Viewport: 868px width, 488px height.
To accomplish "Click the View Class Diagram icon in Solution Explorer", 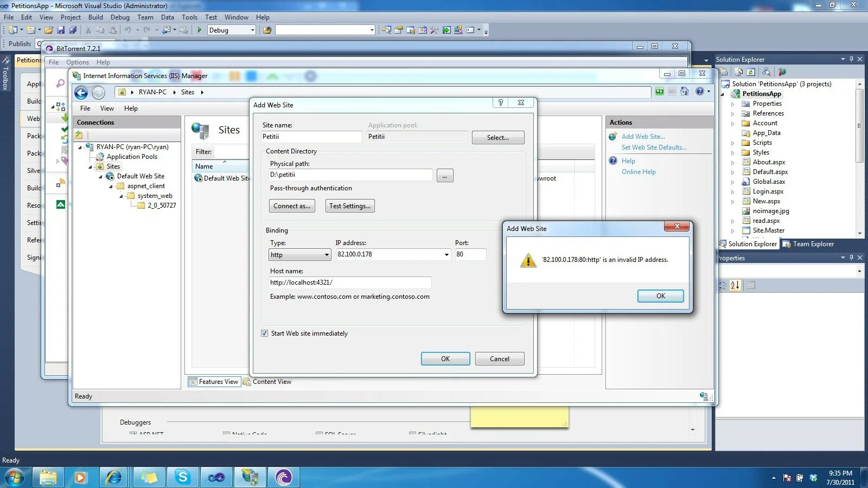I will 766,72.
